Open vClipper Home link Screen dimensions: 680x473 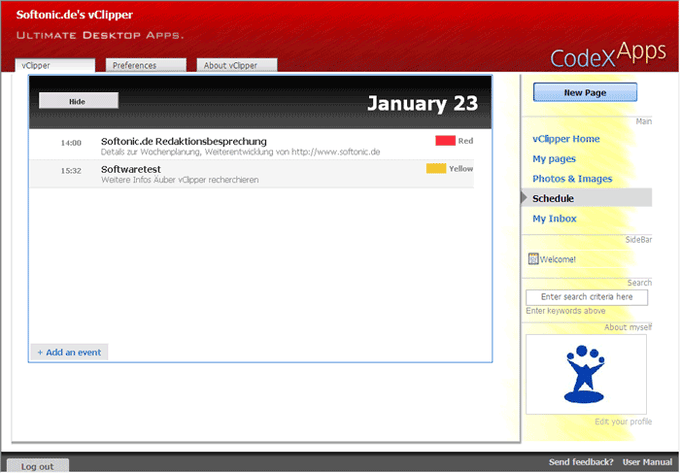566,139
